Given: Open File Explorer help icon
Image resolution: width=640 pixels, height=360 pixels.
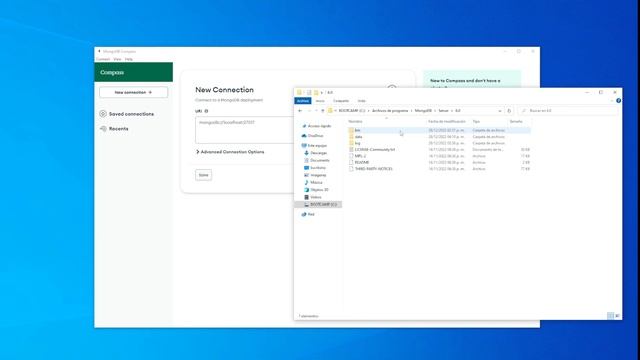Looking at the screenshot, I should click(618, 100).
